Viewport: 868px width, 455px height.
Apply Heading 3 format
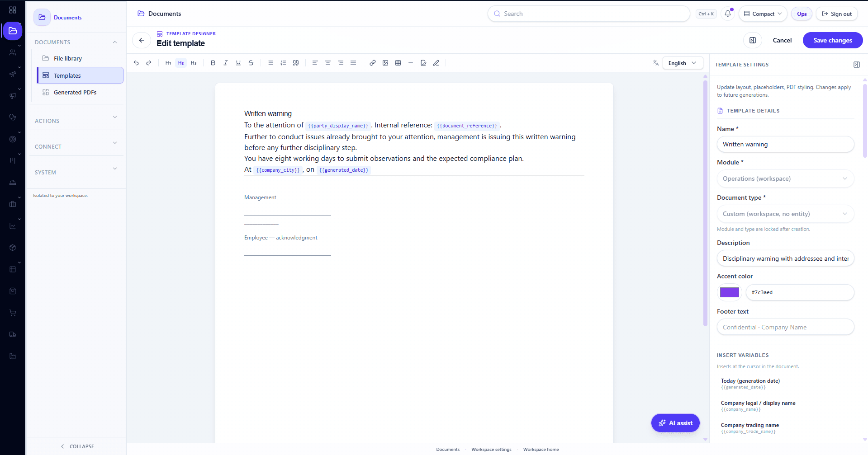point(194,63)
